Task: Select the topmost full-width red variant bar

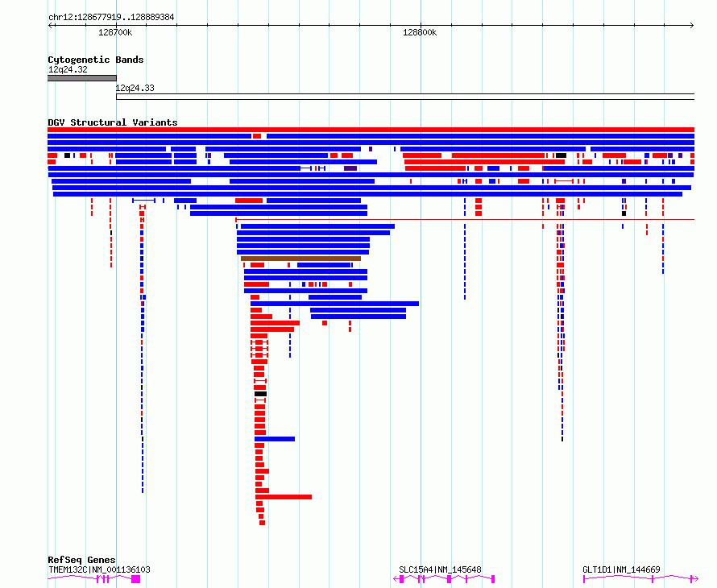Action: click(x=371, y=130)
